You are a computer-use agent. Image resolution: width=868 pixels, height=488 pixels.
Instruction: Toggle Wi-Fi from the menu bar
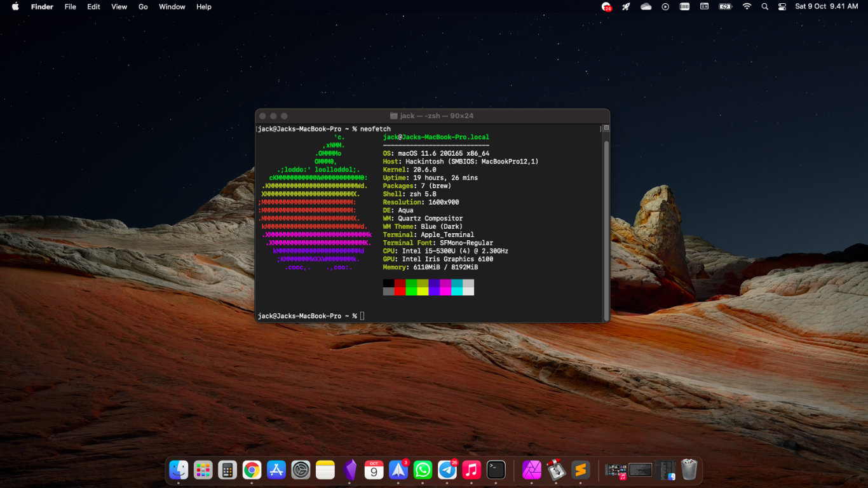pyautogui.click(x=746, y=6)
